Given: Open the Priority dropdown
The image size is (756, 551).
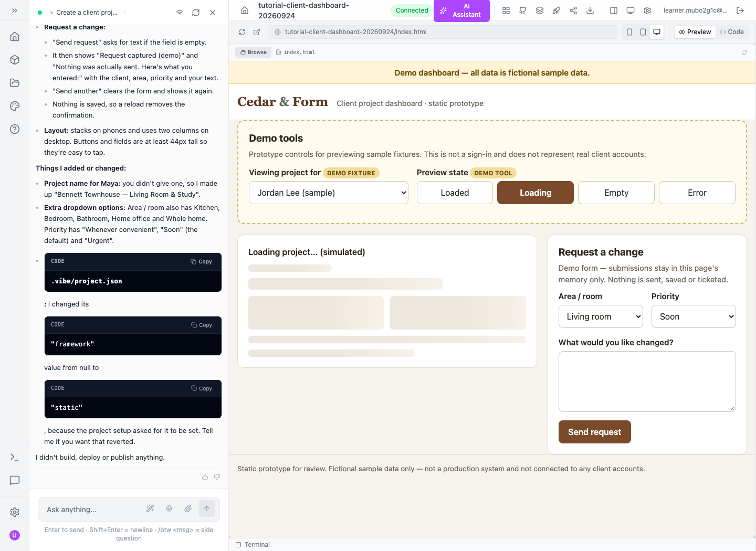Looking at the screenshot, I should tap(694, 316).
